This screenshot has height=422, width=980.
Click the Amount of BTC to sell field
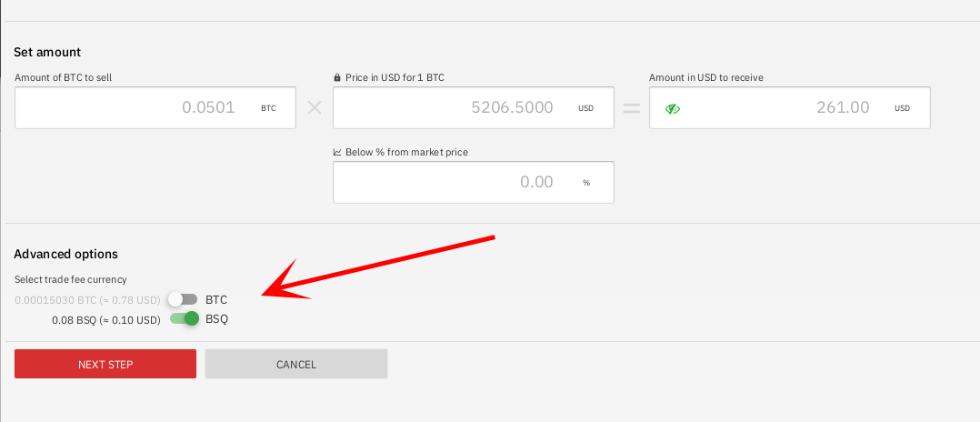136,108
